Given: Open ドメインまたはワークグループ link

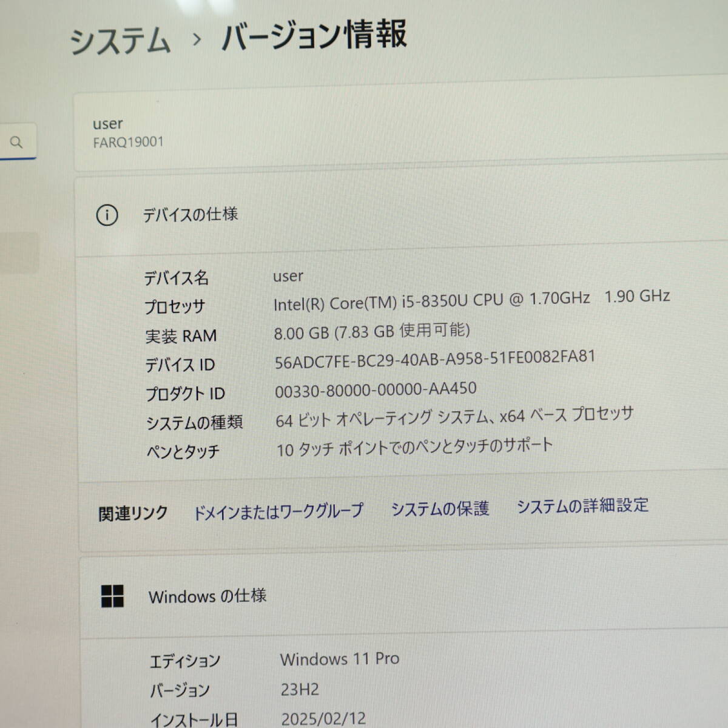Looking at the screenshot, I should 278,511.
